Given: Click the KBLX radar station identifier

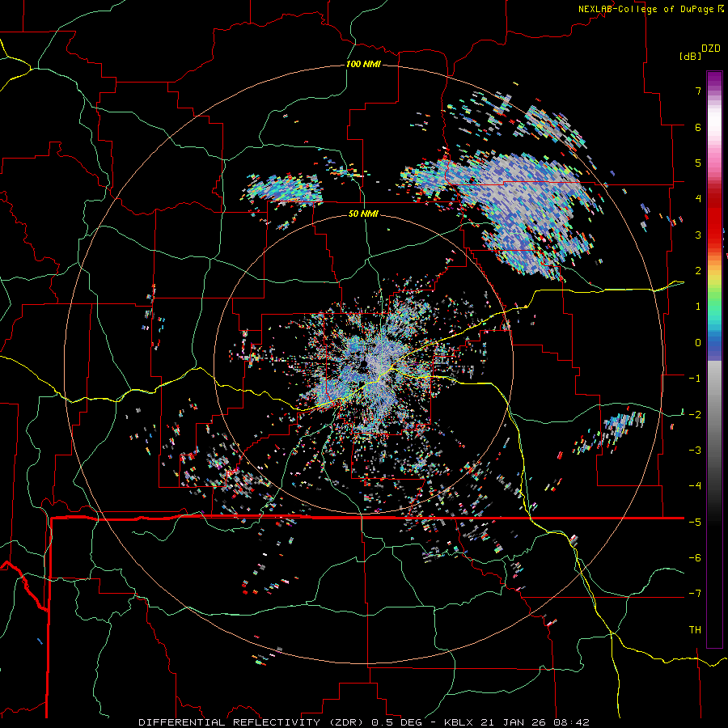Looking at the screenshot, I should 460,722.
